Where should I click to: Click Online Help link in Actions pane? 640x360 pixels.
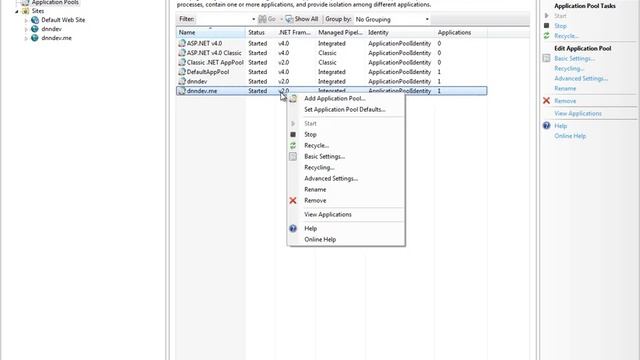(570, 136)
